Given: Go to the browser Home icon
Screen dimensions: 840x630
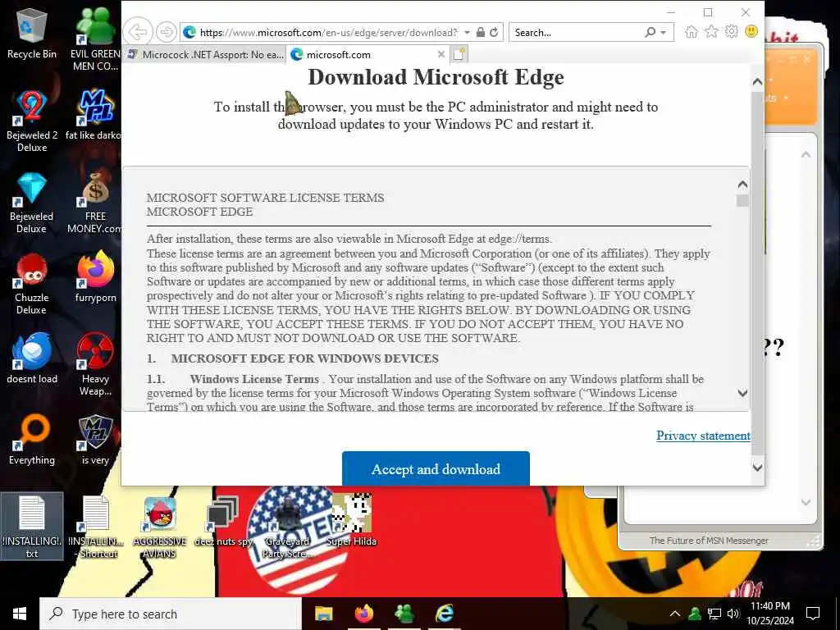Looking at the screenshot, I should 691,32.
